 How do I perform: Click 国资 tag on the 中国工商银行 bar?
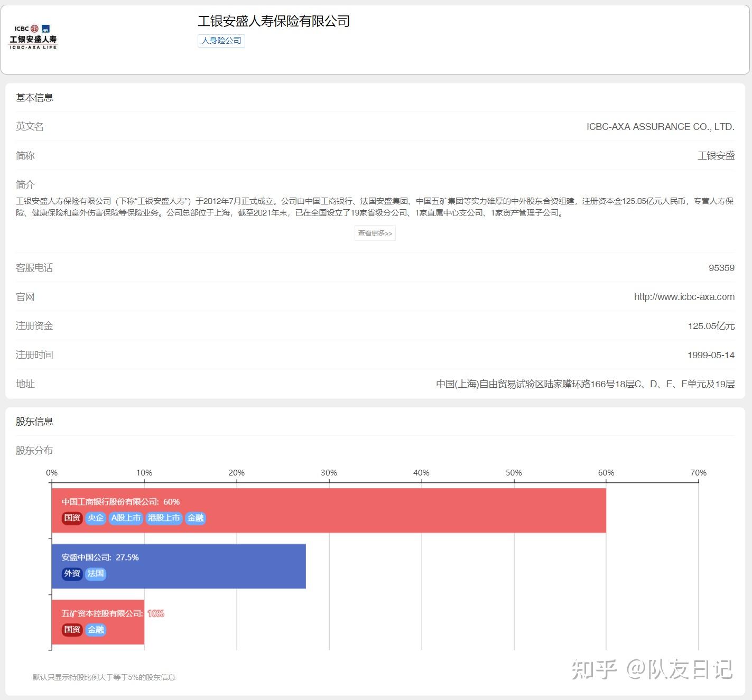click(72, 518)
